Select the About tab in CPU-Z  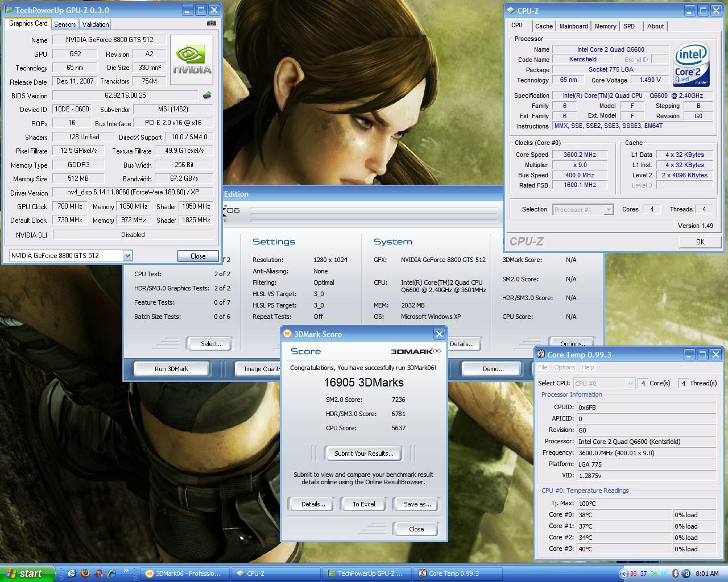tap(655, 26)
